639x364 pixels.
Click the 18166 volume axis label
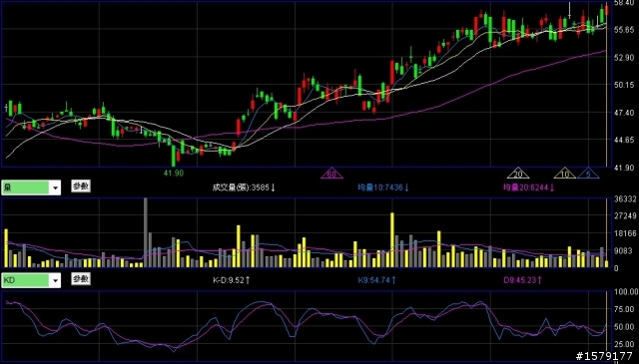[625, 233]
